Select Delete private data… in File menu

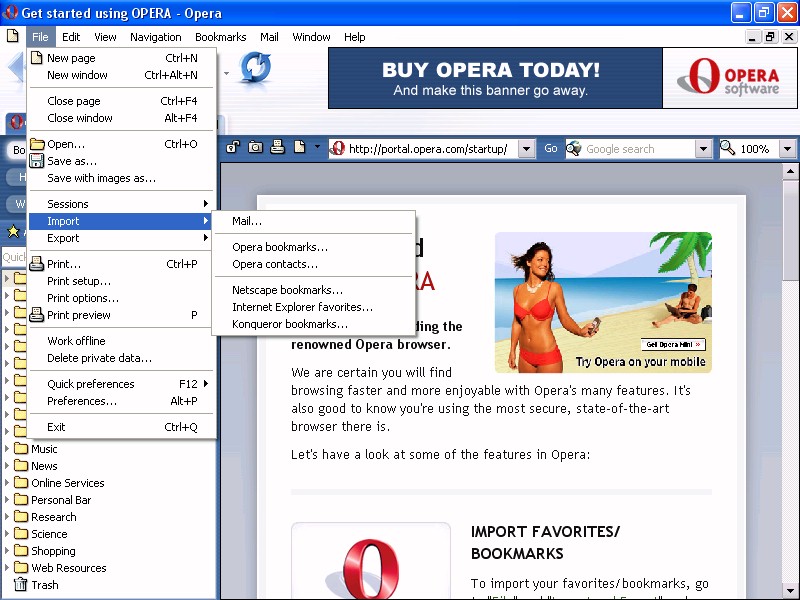tap(121, 358)
